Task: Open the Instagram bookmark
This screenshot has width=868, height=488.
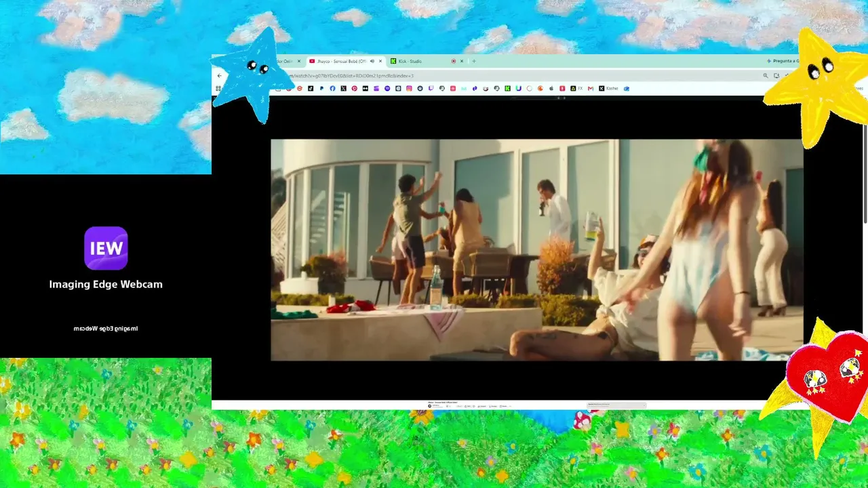Action: pyautogui.click(x=409, y=88)
